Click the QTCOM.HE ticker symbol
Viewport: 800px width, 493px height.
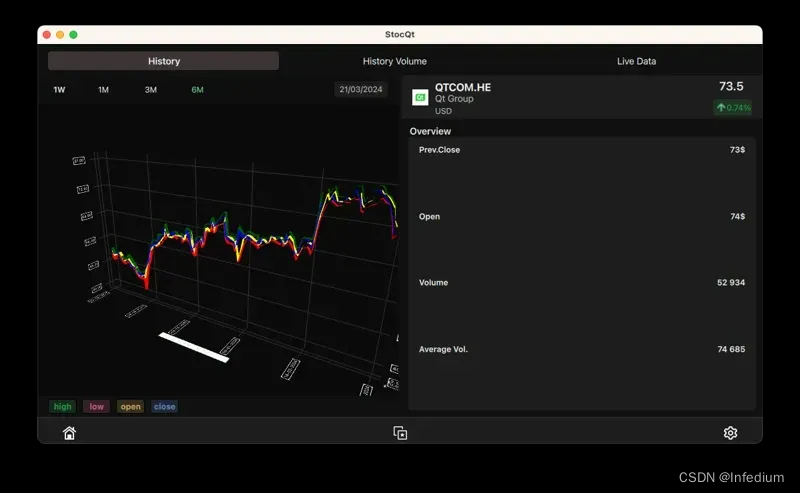463,87
